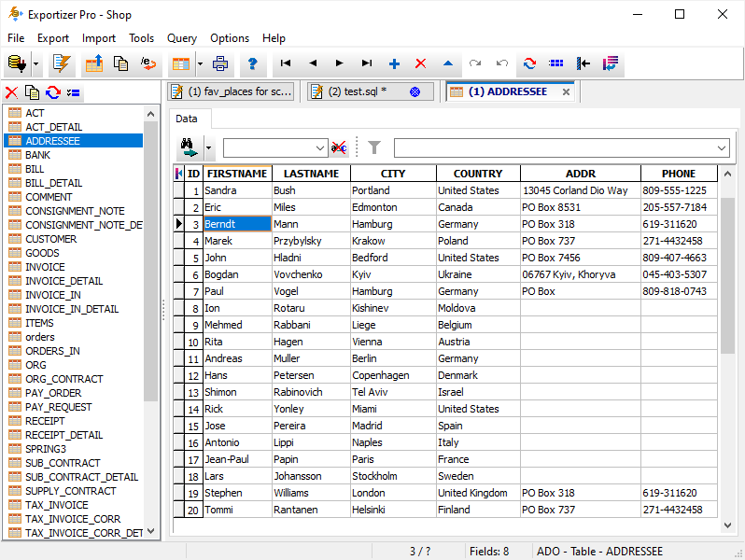The height and width of the screenshot is (560, 745).
Task: Expand the filter expression combo box
Action: (722, 147)
